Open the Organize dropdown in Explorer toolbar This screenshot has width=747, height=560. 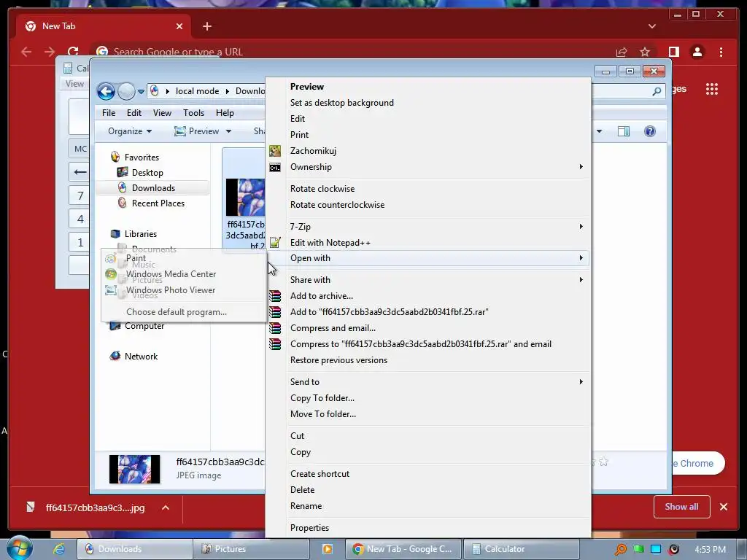(130, 131)
